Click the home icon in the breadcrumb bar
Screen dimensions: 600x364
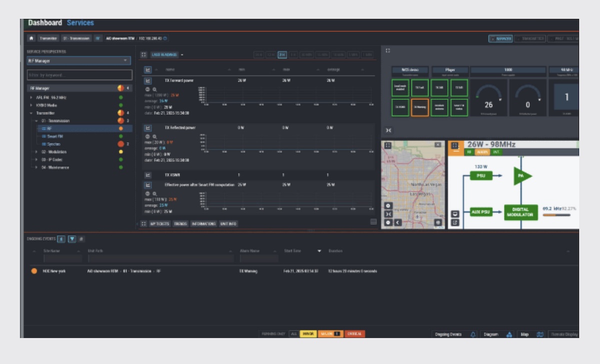(x=31, y=38)
